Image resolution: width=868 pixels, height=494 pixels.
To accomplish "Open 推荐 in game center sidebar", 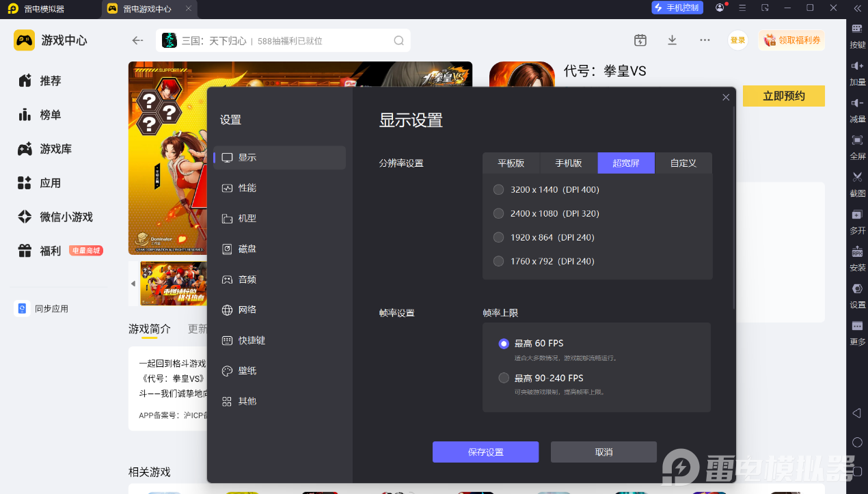I will point(40,81).
